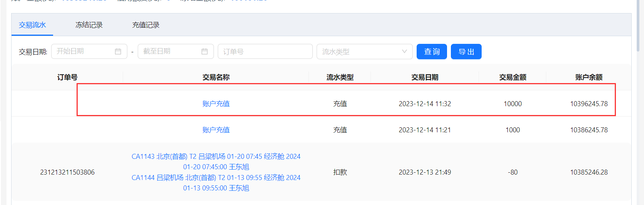The image size is (644, 205).
Task: Click calendar icon in 截至日期 field
Action: (x=205, y=52)
